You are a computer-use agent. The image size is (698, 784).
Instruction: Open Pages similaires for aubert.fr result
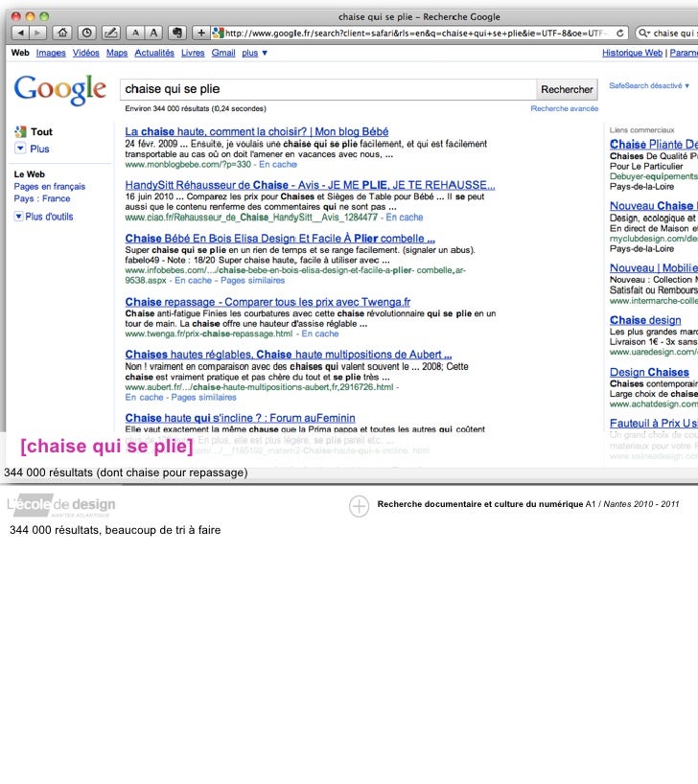[x=203, y=398]
